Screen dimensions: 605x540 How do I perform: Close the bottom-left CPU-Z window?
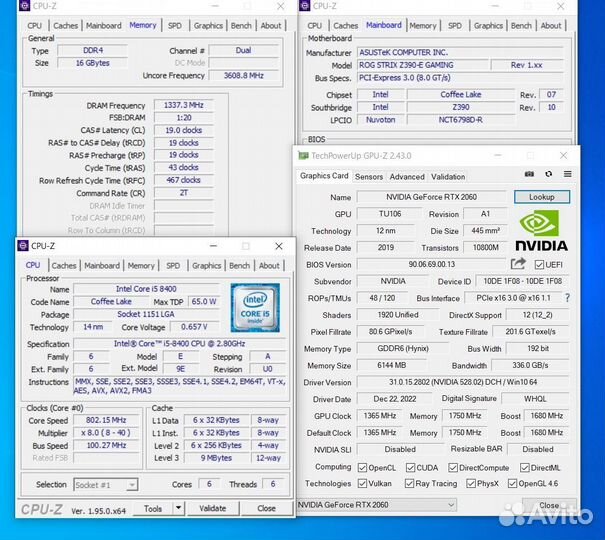tap(279, 246)
